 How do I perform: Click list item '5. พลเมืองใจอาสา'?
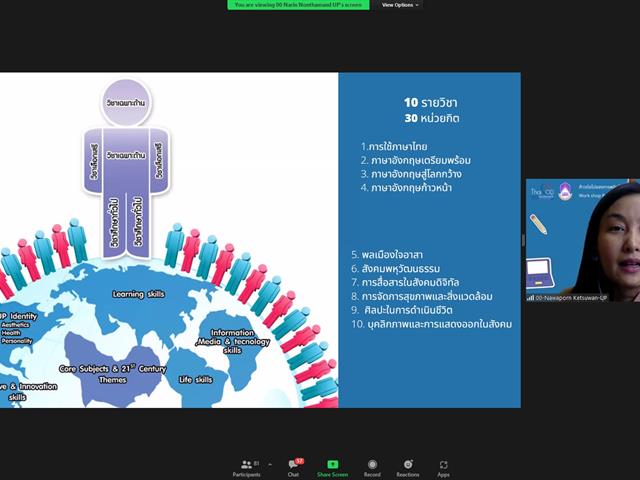click(387, 255)
